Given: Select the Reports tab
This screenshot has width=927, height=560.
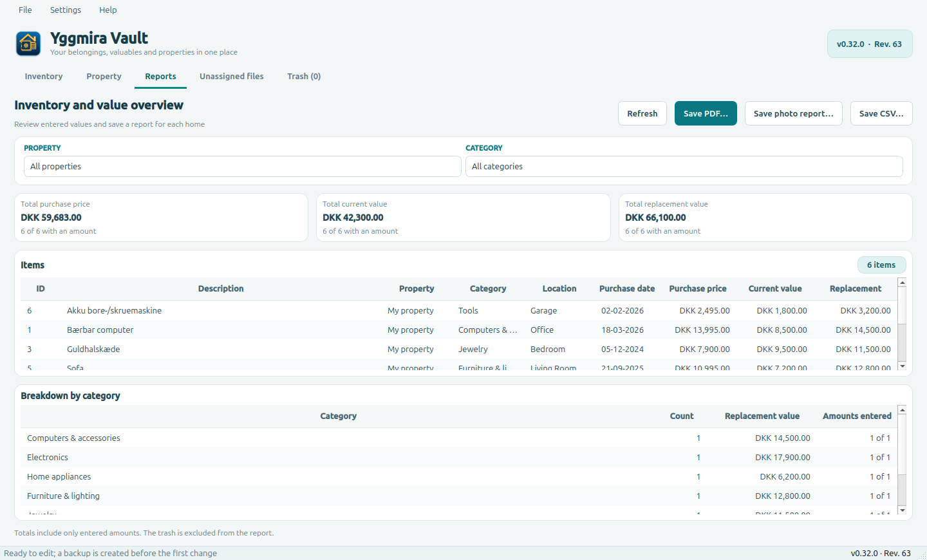Looking at the screenshot, I should 160,77.
